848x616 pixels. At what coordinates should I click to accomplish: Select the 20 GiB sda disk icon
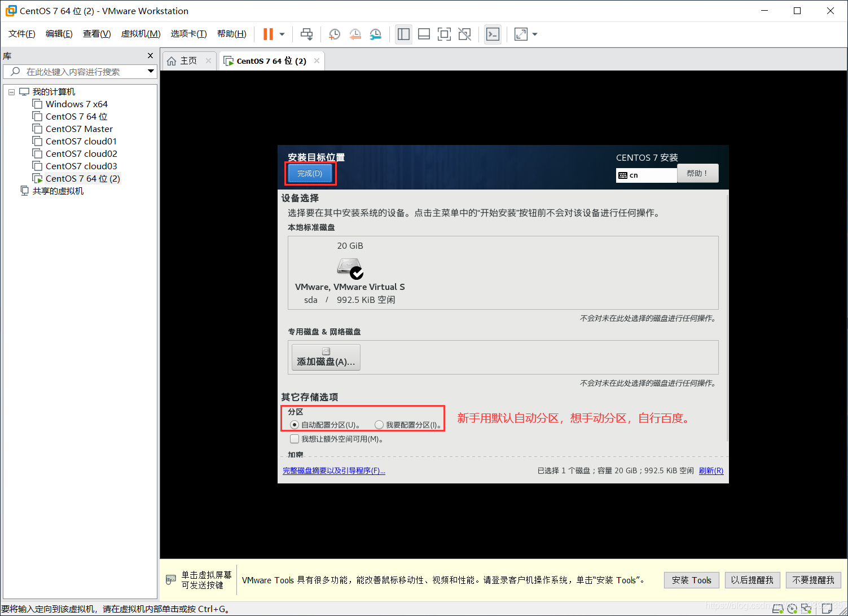pos(350,267)
